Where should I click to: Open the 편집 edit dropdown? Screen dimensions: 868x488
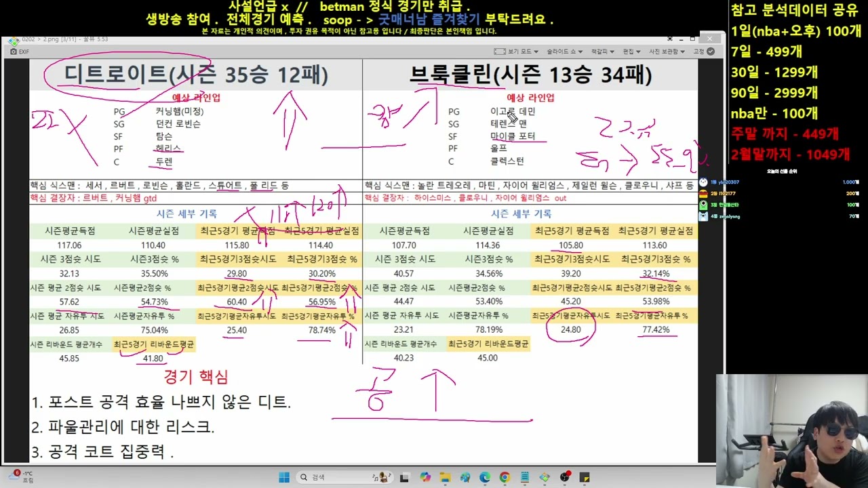point(631,52)
